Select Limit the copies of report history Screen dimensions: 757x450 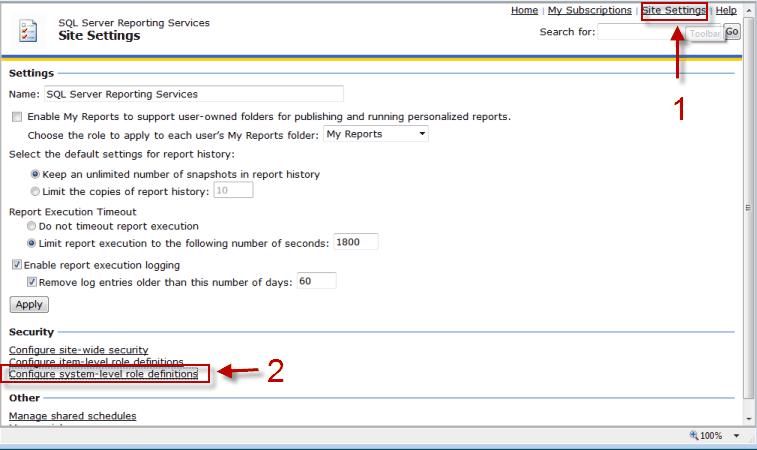point(35,191)
